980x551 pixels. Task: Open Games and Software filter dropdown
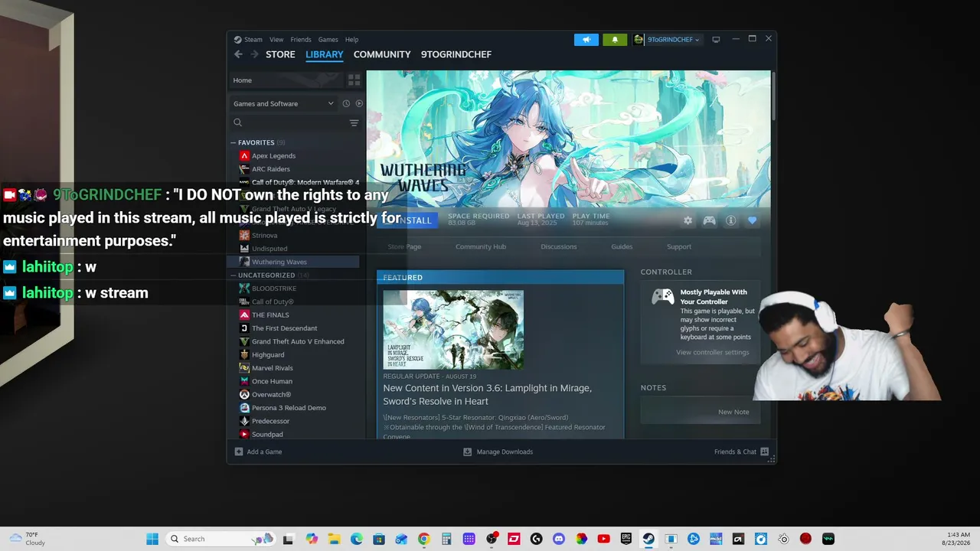click(283, 103)
